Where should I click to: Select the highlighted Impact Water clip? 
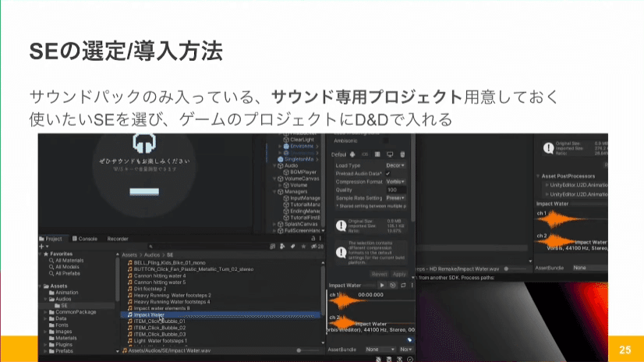point(220,315)
